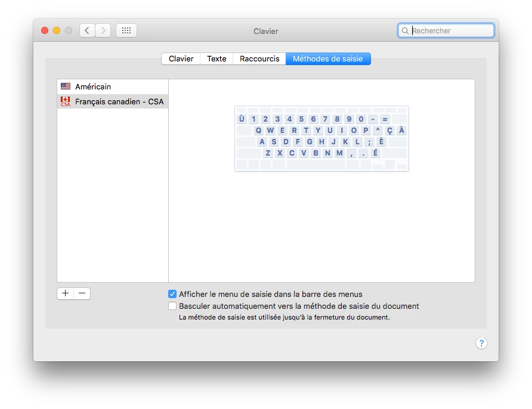This screenshot has width=532, height=409.
Task: Add an input source with plus button
Action: pyautogui.click(x=65, y=293)
